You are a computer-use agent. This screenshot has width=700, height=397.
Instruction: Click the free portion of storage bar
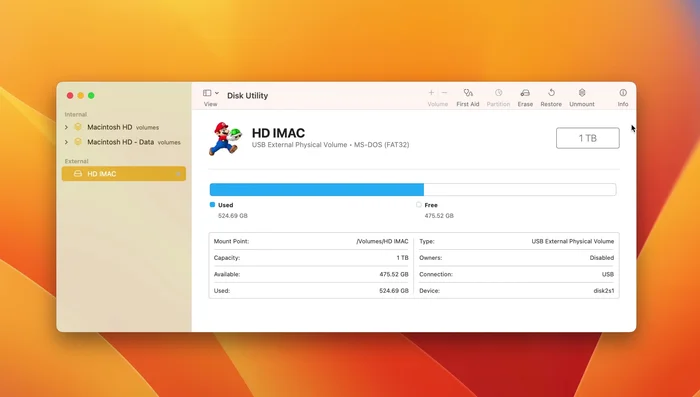[x=520, y=189]
